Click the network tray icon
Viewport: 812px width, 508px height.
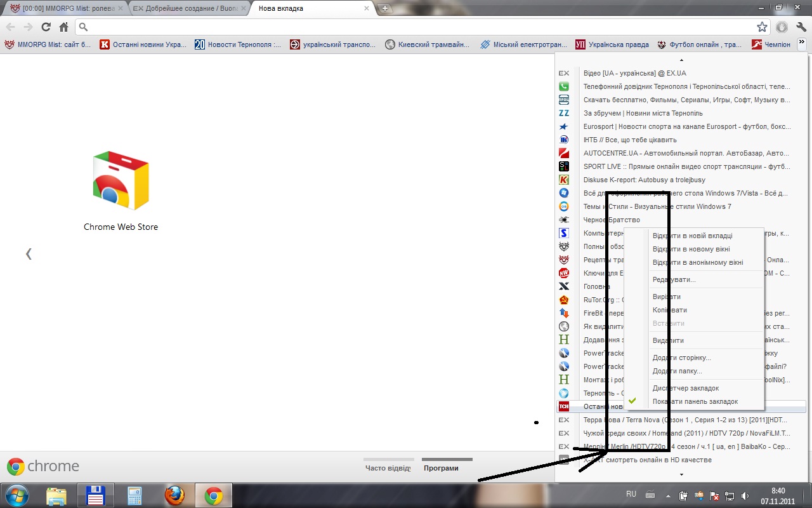point(730,495)
